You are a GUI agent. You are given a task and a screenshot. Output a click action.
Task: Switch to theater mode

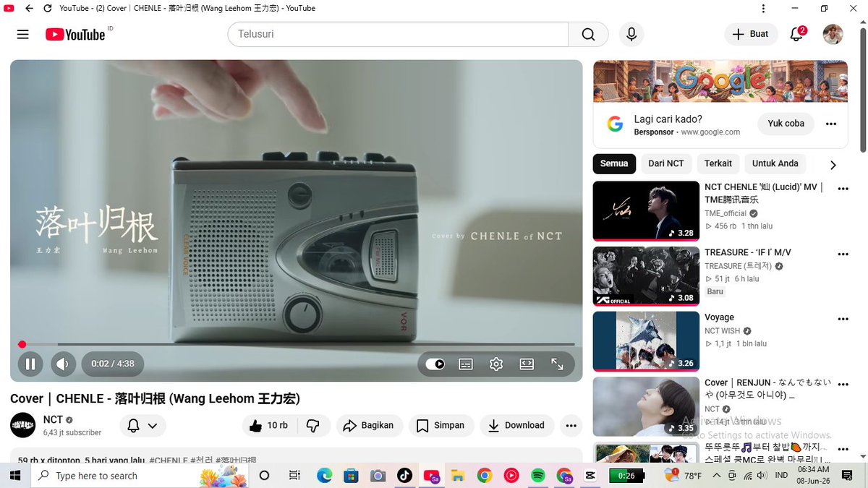coord(527,364)
